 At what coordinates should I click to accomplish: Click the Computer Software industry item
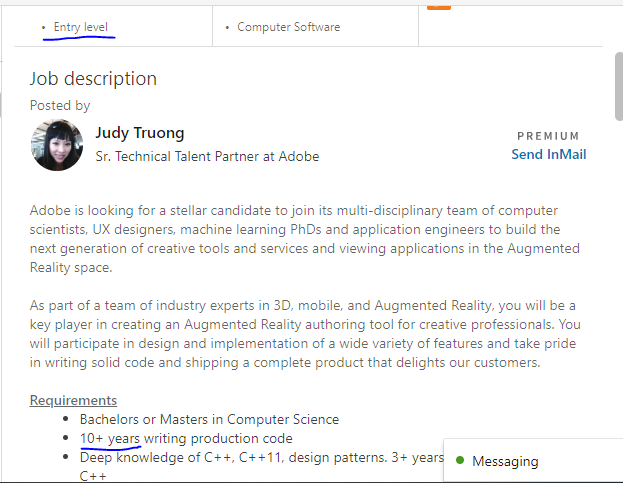288,27
